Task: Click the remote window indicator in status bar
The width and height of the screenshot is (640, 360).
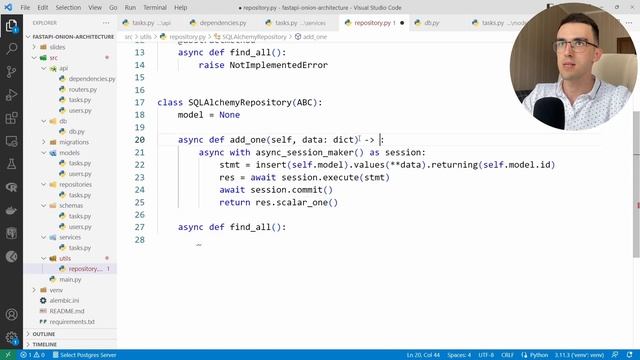Action: [x=8, y=355]
